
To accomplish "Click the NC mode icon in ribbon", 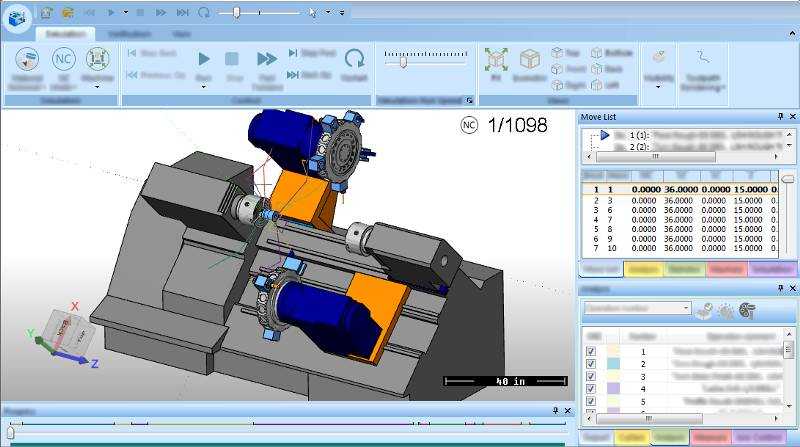I will (64, 59).
